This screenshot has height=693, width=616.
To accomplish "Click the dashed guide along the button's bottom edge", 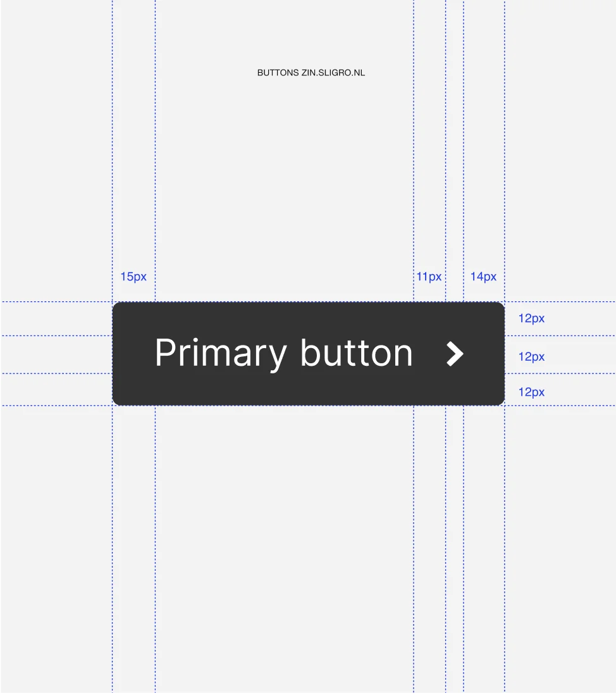I will pyautogui.click(x=308, y=405).
